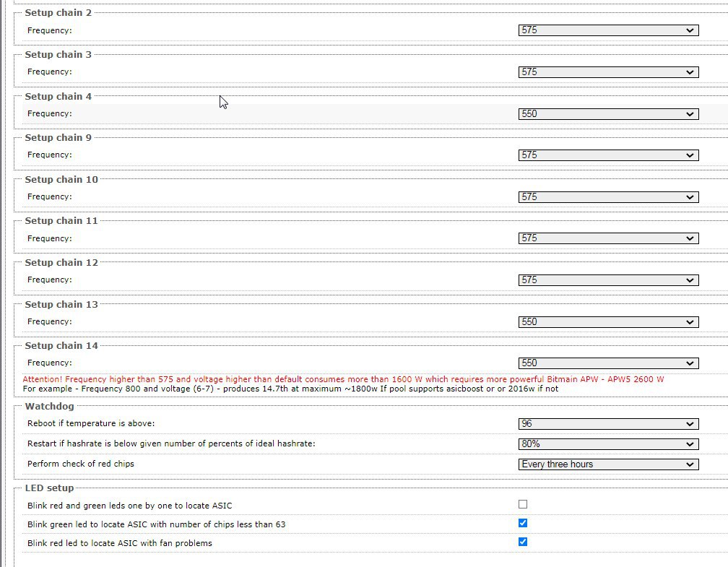Open the restart hashrate percentage dropdown
The width and height of the screenshot is (728, 567).
coord(608,444)
